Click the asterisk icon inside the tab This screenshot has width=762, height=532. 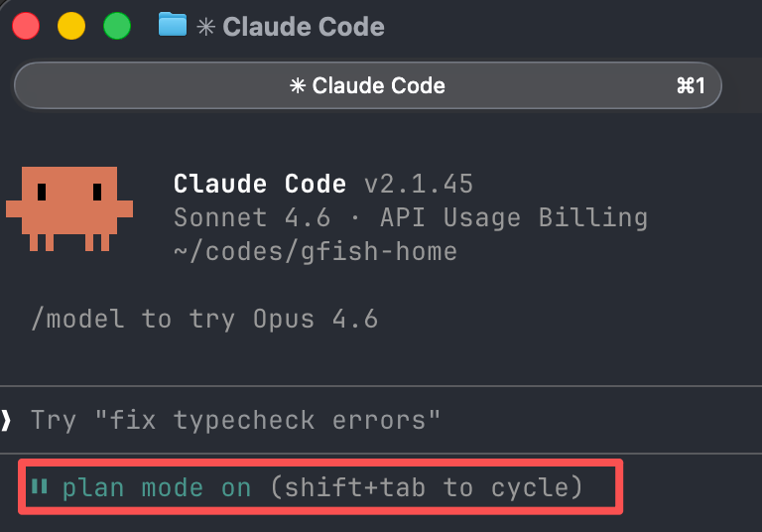point(298,85)
